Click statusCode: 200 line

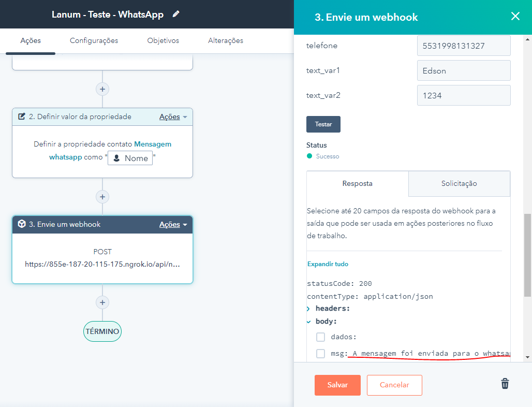pyautogui.click(x=339, y=283)
